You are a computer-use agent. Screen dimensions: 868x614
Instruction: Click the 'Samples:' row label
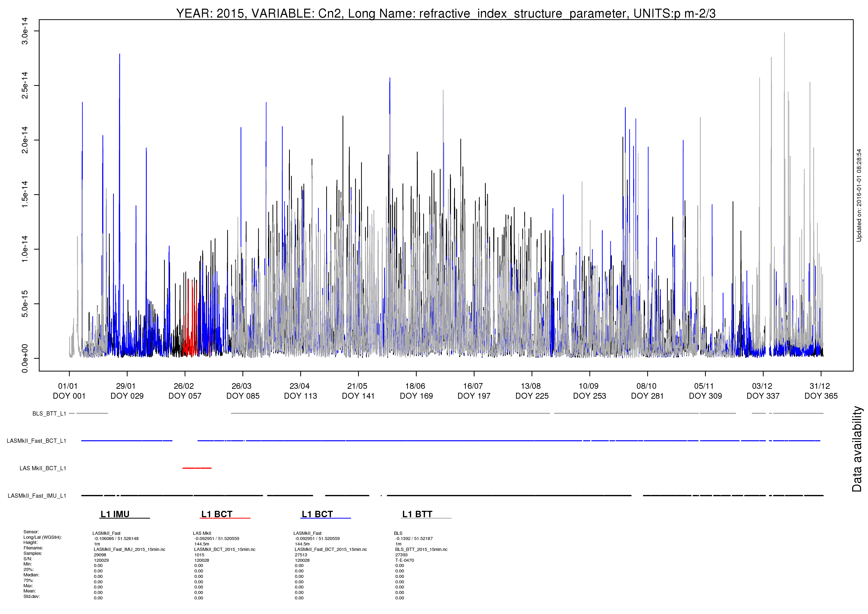tap(32, 554)
